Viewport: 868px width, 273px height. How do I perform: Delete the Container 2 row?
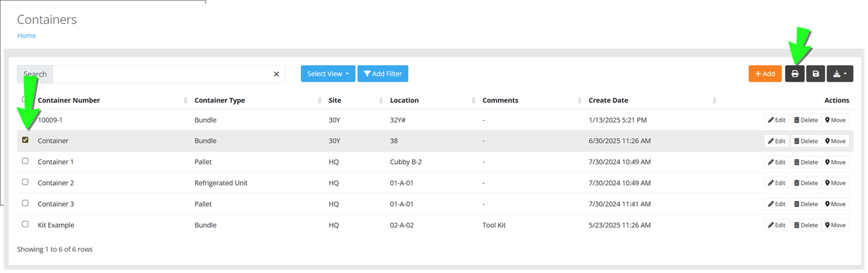tap(806, 183)
